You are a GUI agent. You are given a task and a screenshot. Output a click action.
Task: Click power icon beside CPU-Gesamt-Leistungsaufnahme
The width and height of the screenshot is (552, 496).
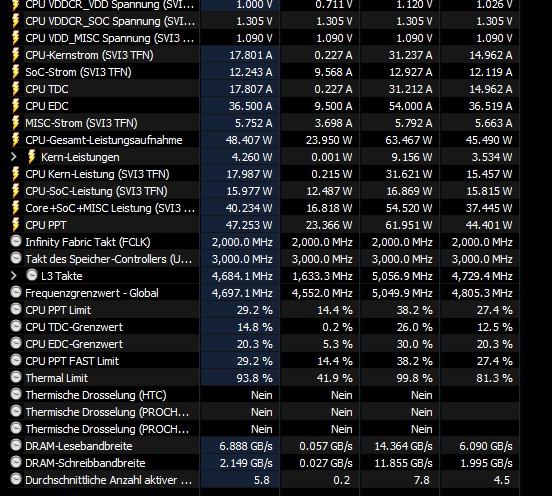[15, 140]
